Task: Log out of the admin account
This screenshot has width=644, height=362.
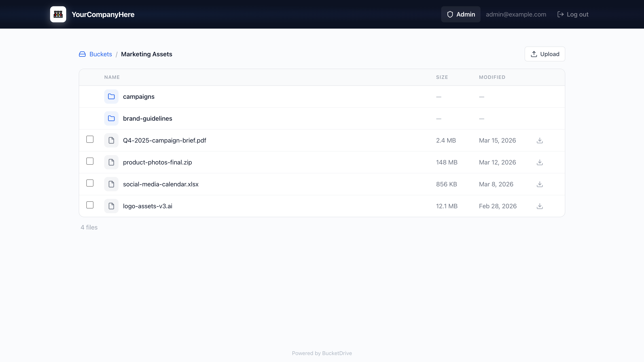Action: point(573,14)
